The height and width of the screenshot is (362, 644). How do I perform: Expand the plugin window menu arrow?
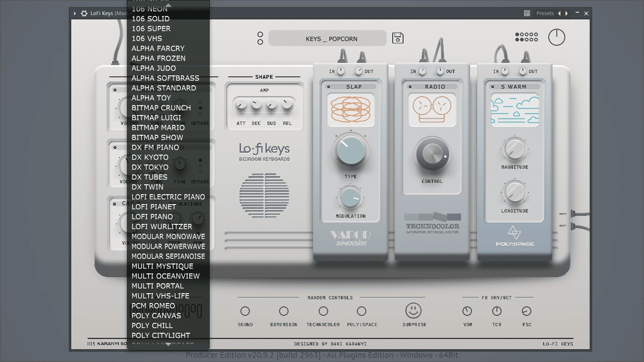pos(74,13)
